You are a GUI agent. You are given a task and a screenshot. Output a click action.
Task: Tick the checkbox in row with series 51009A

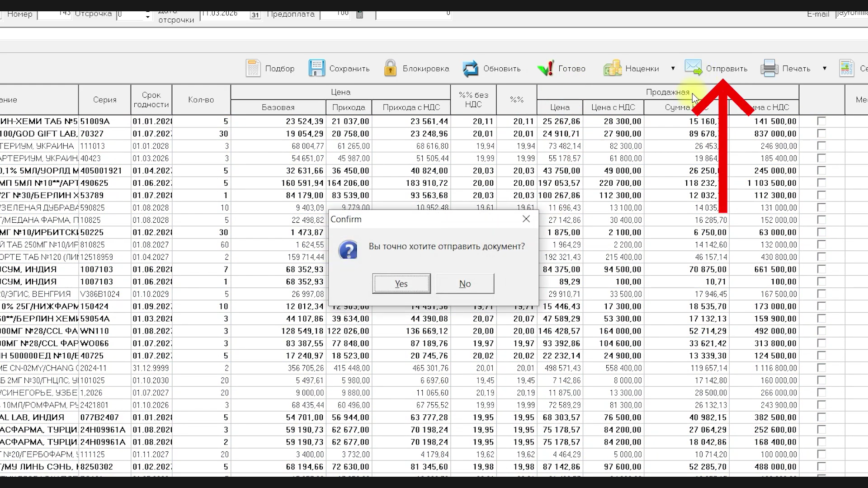[x=821, y=121]
